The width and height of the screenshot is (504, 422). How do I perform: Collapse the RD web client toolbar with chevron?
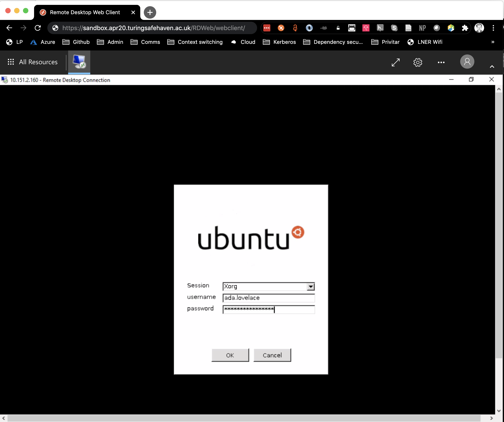point(492,67)
